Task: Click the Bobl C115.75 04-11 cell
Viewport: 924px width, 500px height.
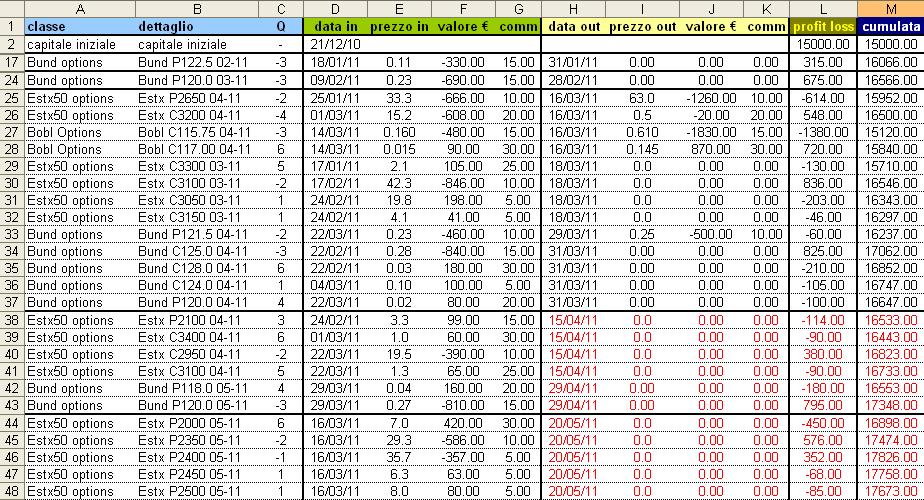Action: tap(196, 132)
